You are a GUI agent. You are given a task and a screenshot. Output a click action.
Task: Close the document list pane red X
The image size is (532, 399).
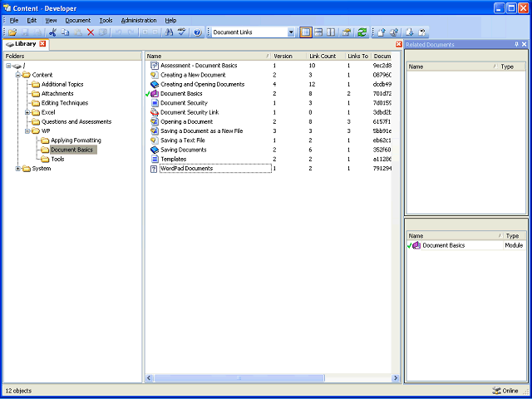click(x=399, y=44)
